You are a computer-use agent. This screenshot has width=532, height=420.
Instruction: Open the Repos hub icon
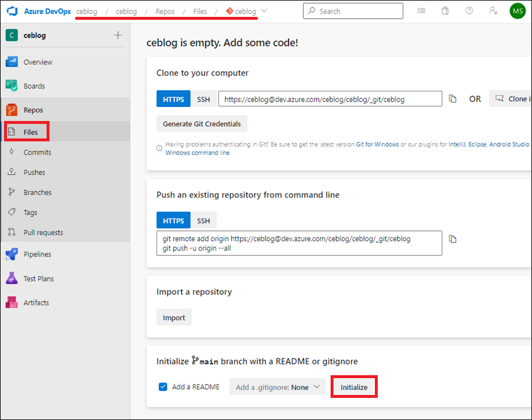click(x=12, y=110)
